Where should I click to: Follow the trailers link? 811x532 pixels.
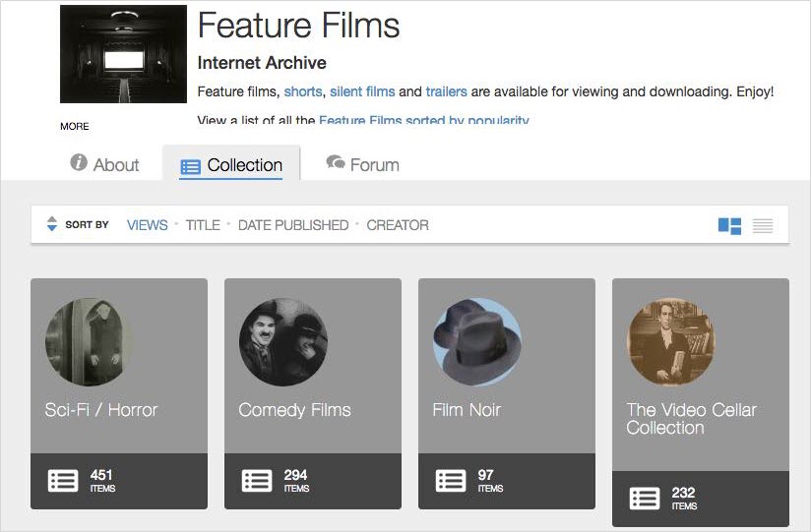pyautogui.click(x=447, y=91)
